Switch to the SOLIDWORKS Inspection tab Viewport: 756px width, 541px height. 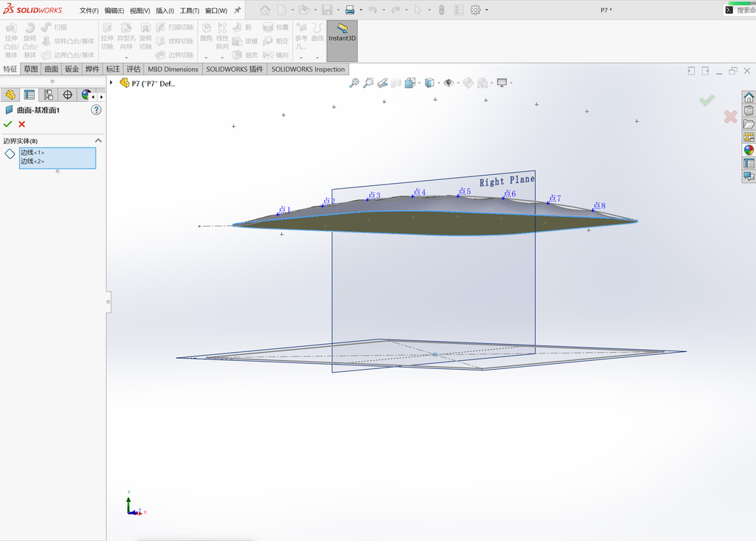coord(308,69)
